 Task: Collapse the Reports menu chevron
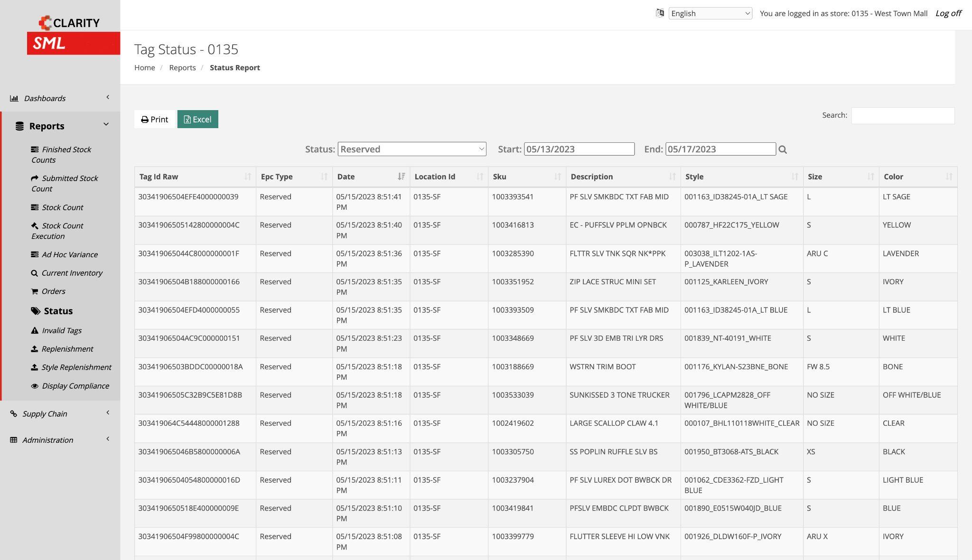106,124
